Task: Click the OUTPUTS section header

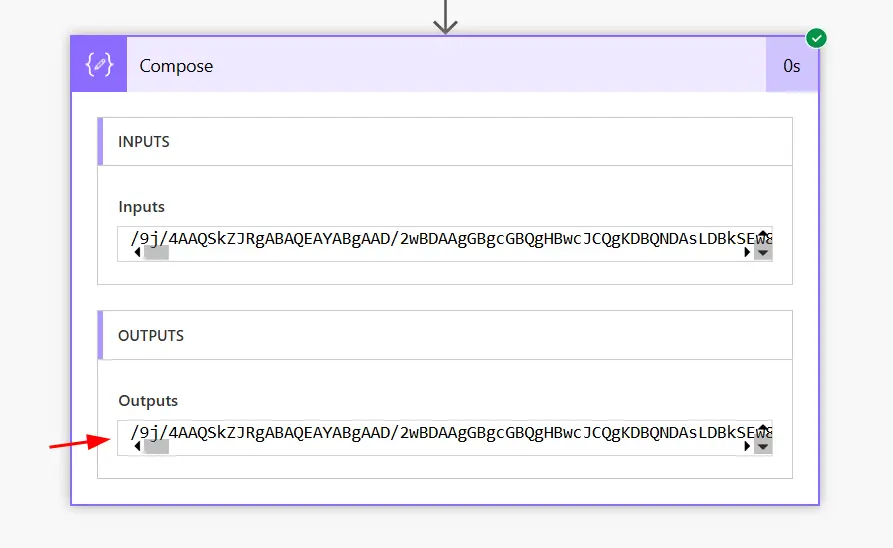Action: [445, 335]
